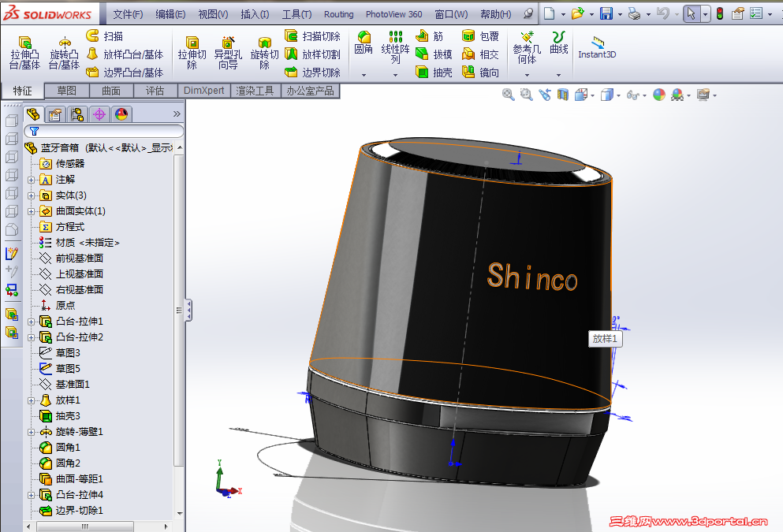Open the PhotoView 360 menu
The width and height of the screenshot is (783, 532).
[393, 14]
